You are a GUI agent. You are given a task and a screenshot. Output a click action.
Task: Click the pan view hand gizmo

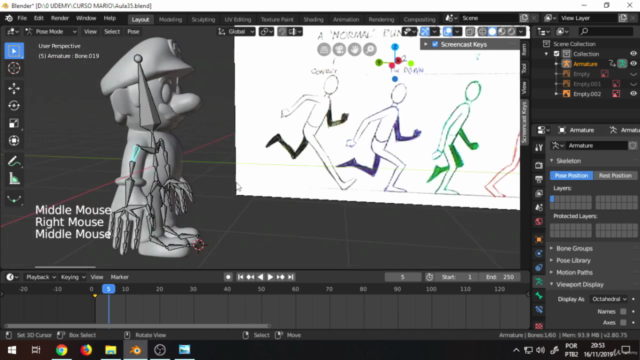pyautogui.click(x=354, y=49)
